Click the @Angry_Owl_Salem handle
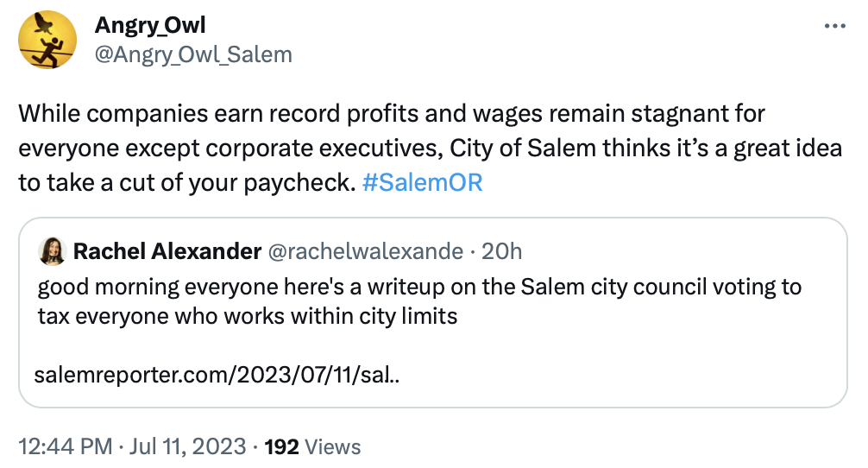 click(x=192, y=55)
